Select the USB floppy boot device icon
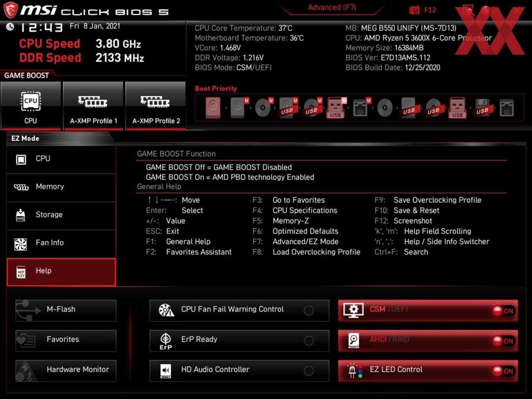Screen dimensions: 532x399 click(x=482, y=108)
